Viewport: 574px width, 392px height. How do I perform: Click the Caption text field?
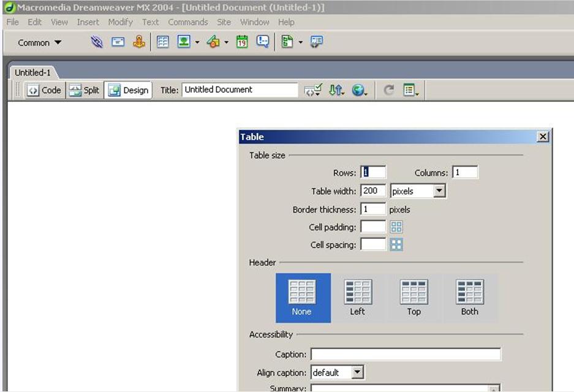(x=406, y=354)
